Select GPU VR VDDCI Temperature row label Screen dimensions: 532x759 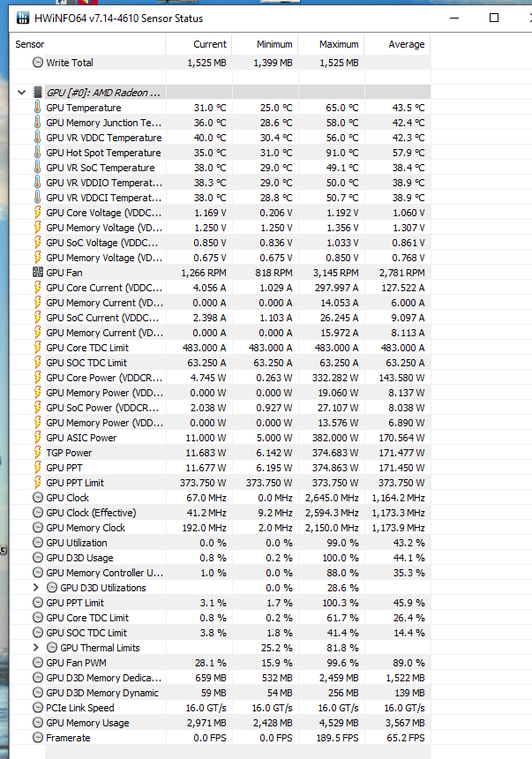click(103, 198)
